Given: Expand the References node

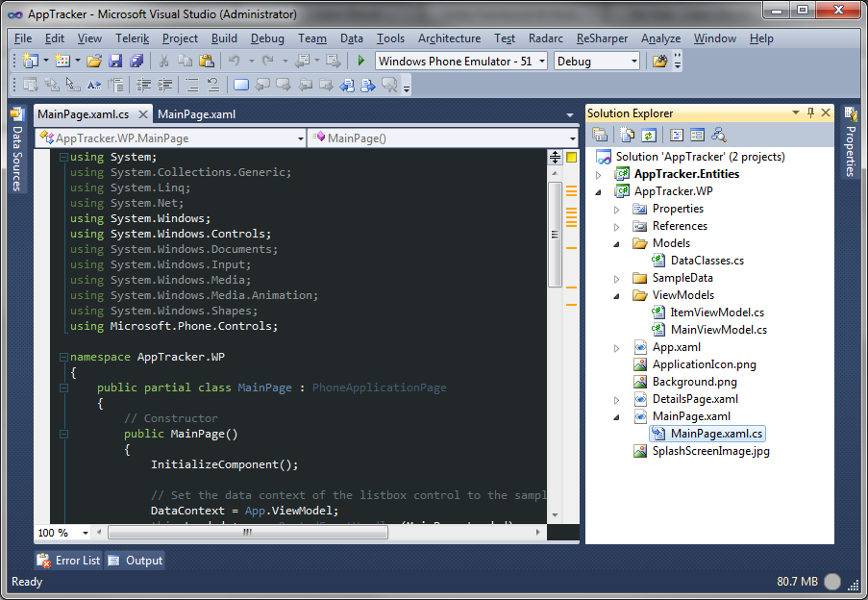Looking at the screenshot, I should tap(617, 227).
